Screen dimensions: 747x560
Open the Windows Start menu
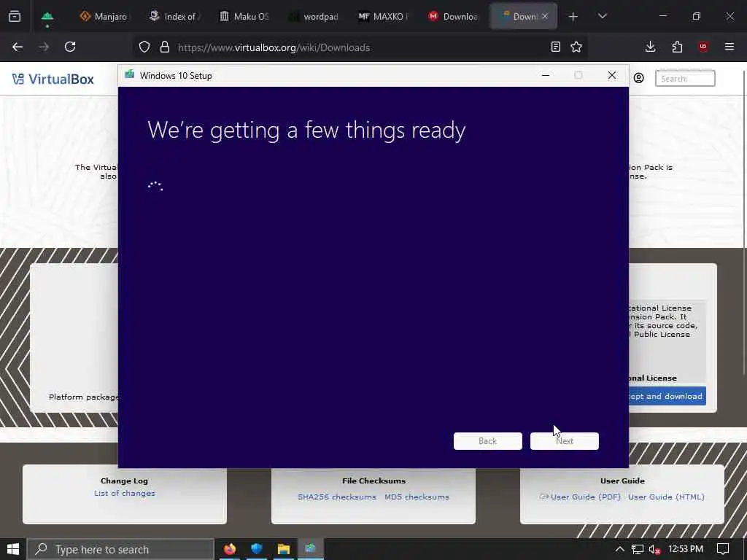(13, 549)
